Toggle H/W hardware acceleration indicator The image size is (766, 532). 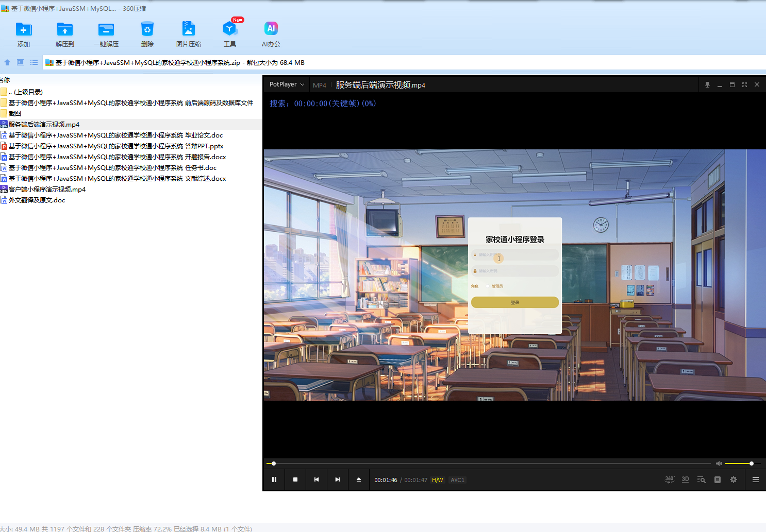pyautogui.click(x=437, y=480)
